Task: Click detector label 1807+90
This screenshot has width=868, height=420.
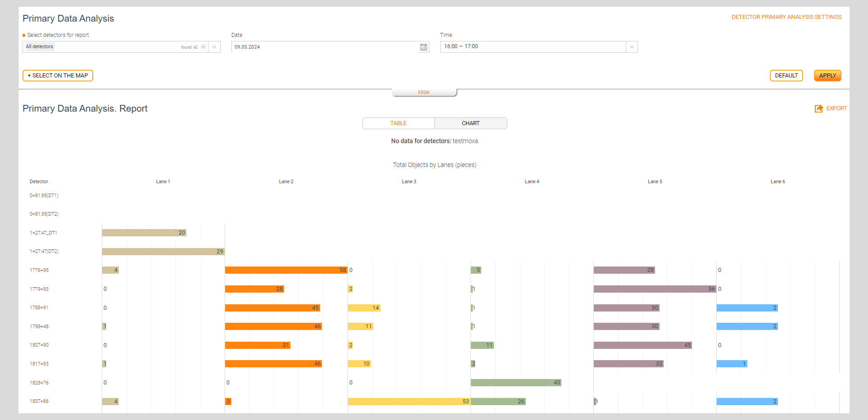Action: [39, 345]
